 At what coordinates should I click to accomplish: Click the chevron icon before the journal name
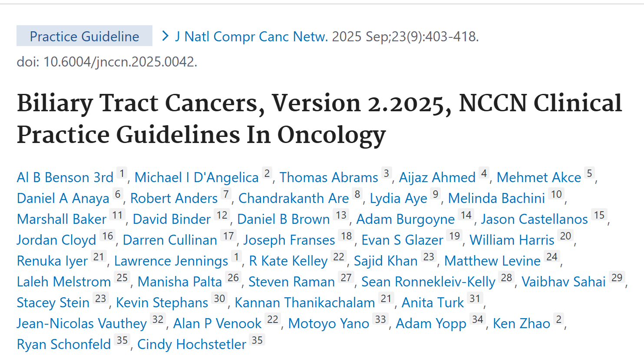pos(165,36)
